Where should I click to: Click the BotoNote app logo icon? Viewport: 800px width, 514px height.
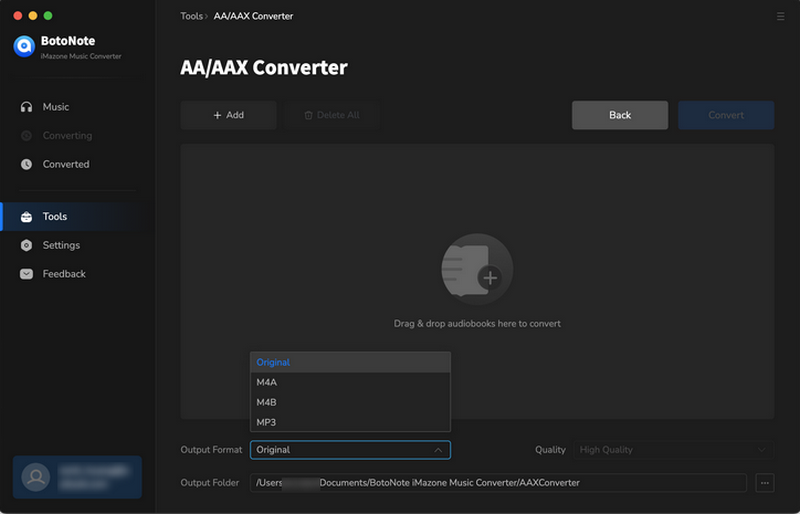[24, 46]
